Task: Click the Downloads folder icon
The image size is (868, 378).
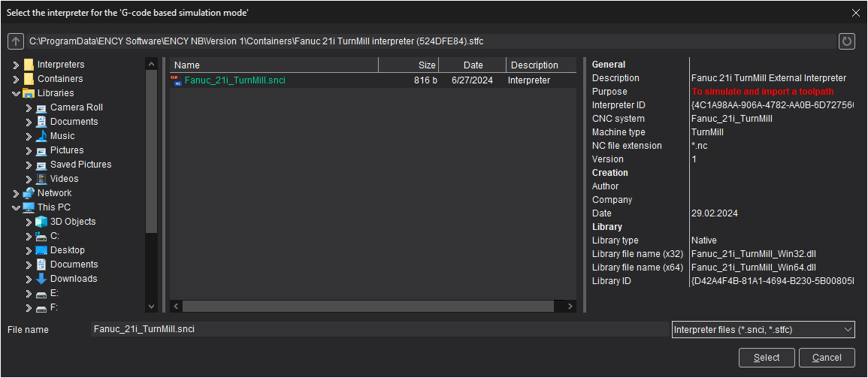Action: tap(41, 279)
